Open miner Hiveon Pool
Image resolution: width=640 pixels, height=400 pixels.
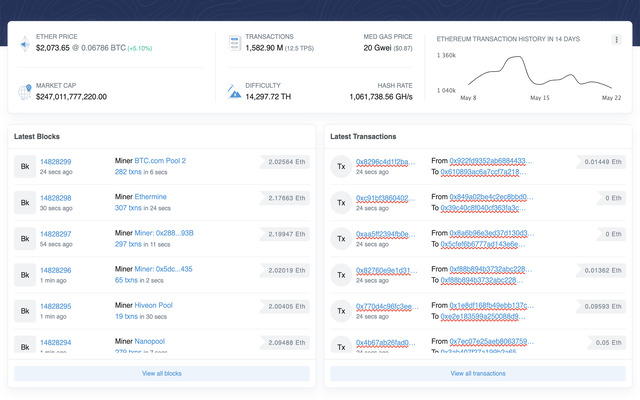coord(153,305)
